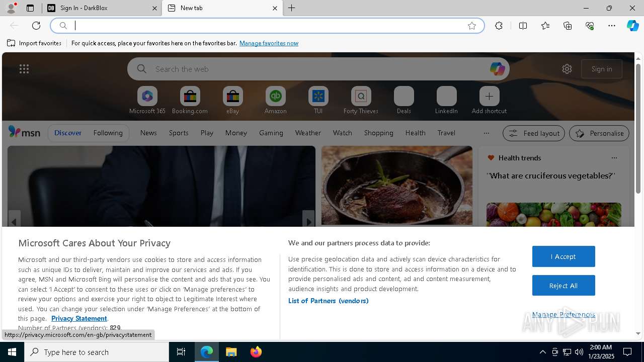Open the eBay shortcut

click(233, 100)
